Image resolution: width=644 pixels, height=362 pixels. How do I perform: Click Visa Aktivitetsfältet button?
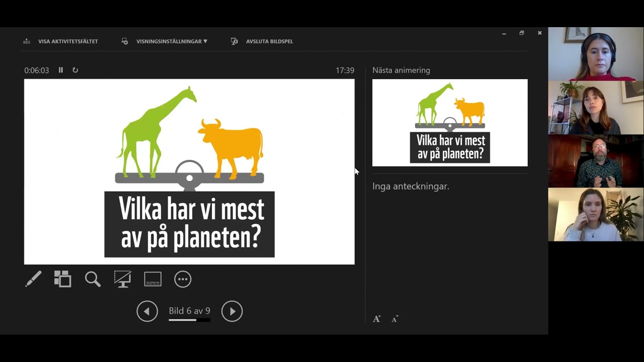[x=68, y=41]
